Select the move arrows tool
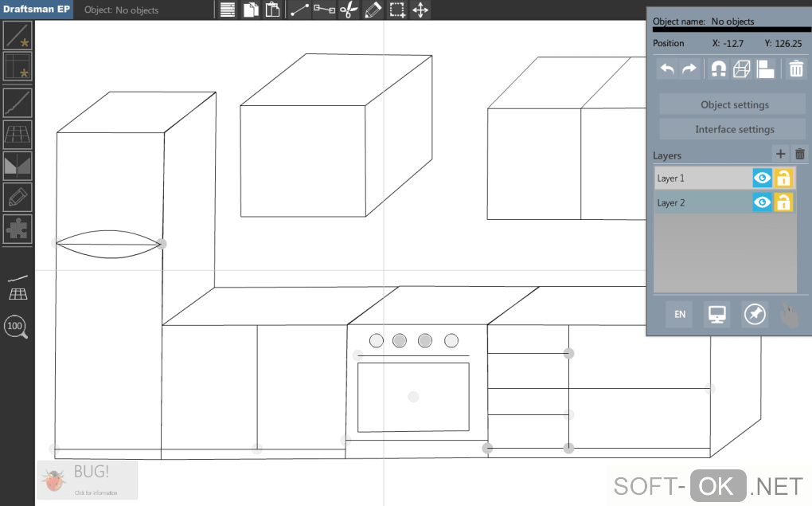This screenshot has width=812, height=506. (420, 10)
